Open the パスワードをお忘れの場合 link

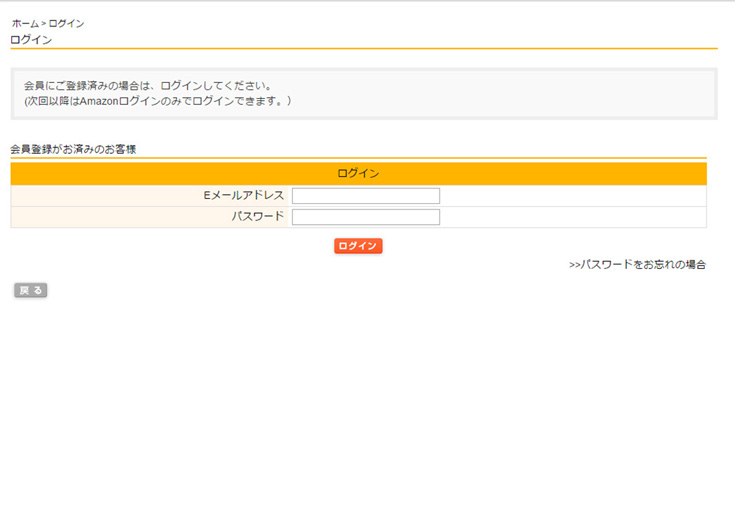pos(644,265)
